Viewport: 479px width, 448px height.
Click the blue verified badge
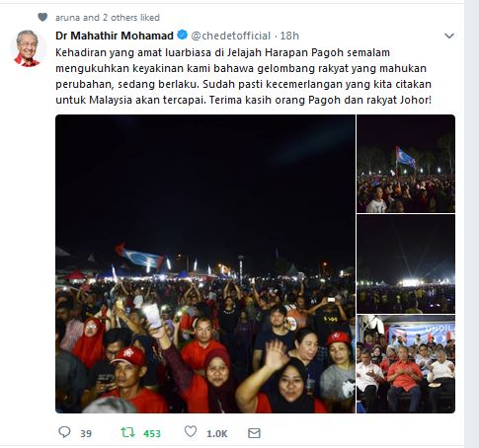click(x=183, y=35)
